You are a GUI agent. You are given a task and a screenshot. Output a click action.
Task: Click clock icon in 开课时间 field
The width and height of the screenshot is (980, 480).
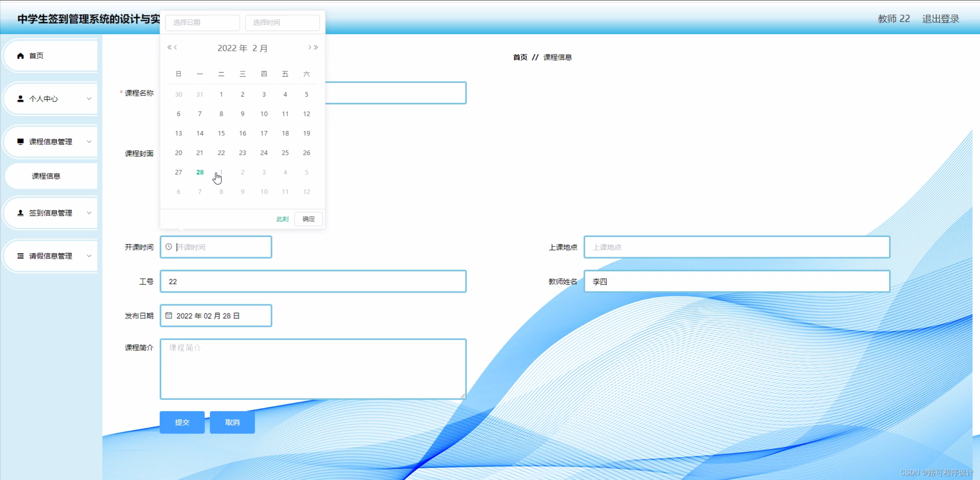pos(169,247)
